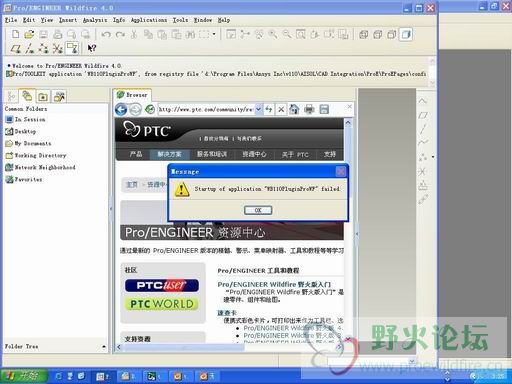Screen dimensions: 512x384
Task: Click the Undo arrow icon
Action: (x=106, y=34)
